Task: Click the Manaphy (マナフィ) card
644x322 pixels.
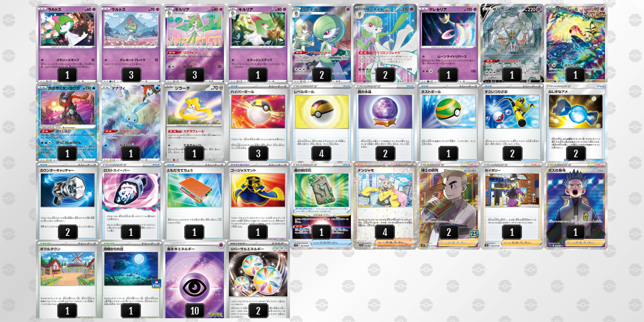Action: pos(131,122)
